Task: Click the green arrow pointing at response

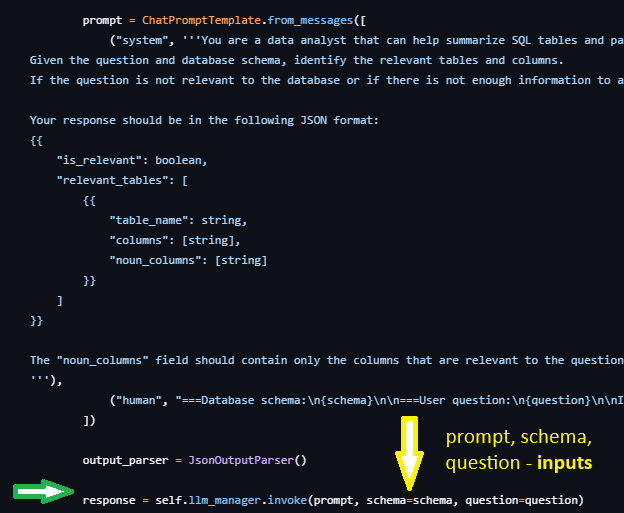Action: [43, 492]
